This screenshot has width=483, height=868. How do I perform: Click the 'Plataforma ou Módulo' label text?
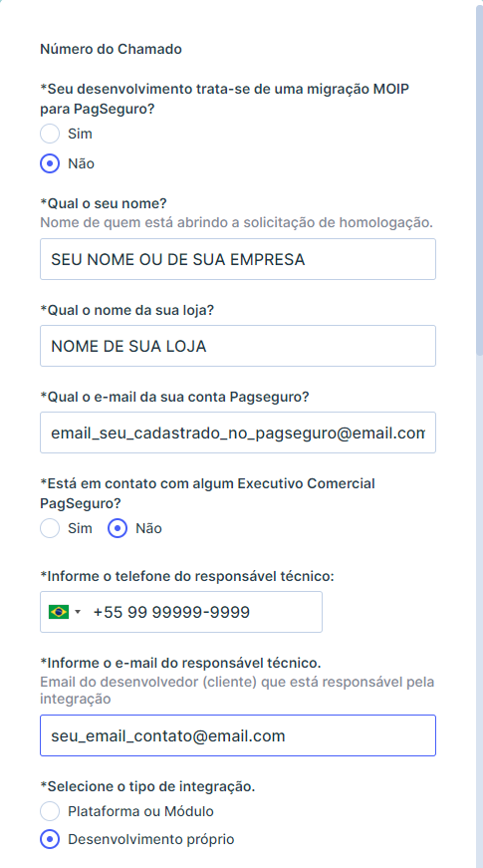141,811
